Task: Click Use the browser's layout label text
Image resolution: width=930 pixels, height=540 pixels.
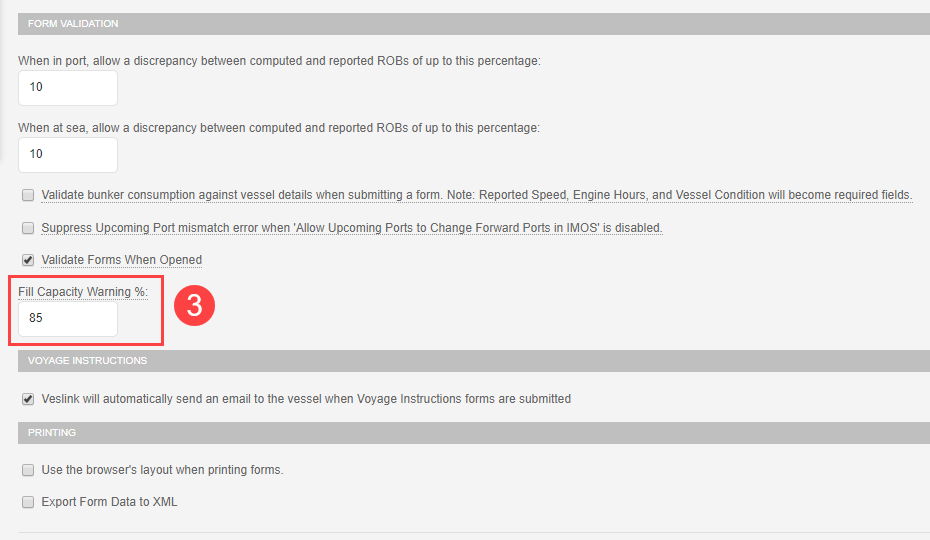Action: (x=162, y=470)
